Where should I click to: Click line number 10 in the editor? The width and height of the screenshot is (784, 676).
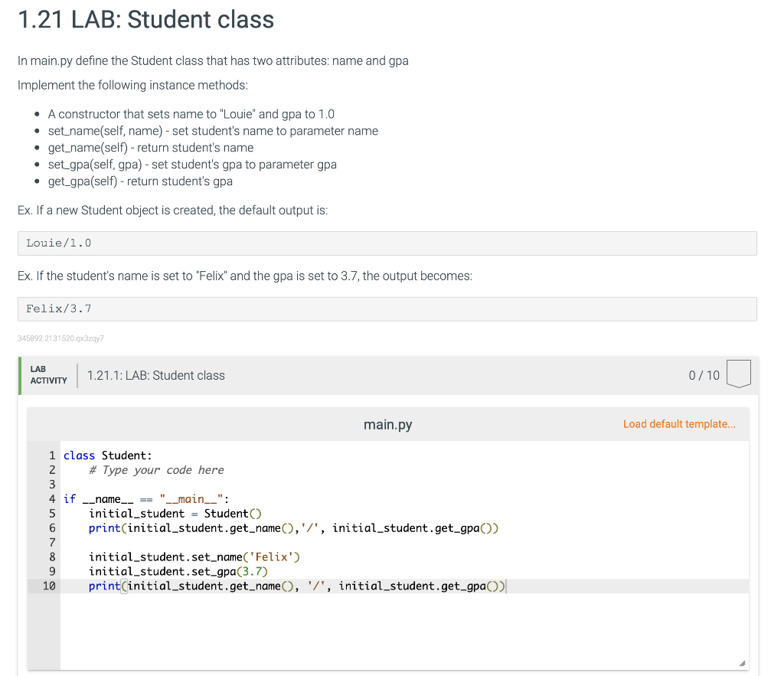click(x=50, y=586)
